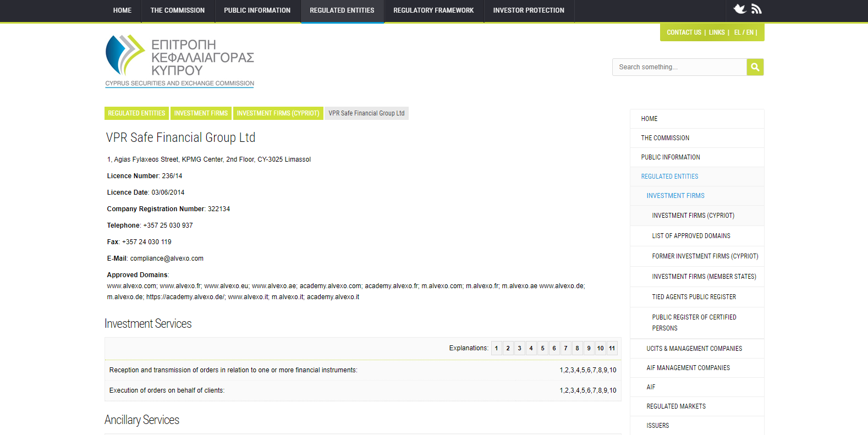Expand Investment Firms in sidebar
This screenshot has width=868, height=435.
[x=675, y=196]
